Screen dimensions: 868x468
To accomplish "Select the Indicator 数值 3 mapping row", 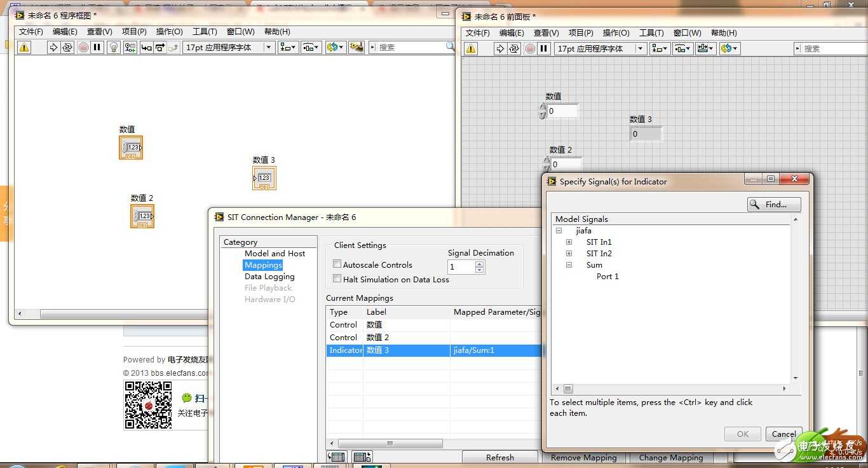I will point(434,350).
